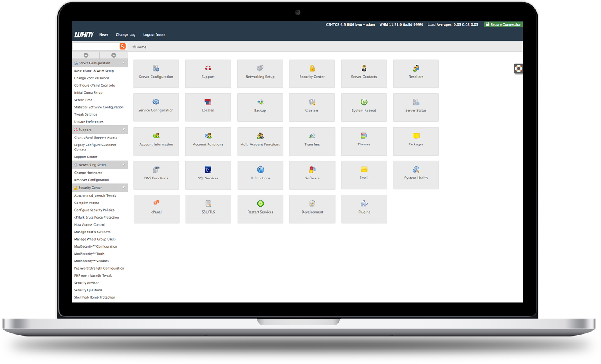Open the Account Information tile
601x364 pixels.
click(x=156, y=141)
